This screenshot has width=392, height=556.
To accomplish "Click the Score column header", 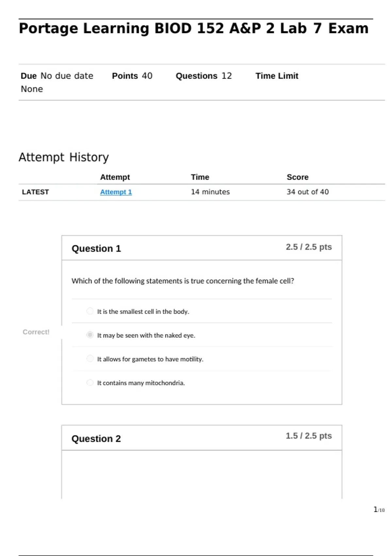I will point(298,177).
